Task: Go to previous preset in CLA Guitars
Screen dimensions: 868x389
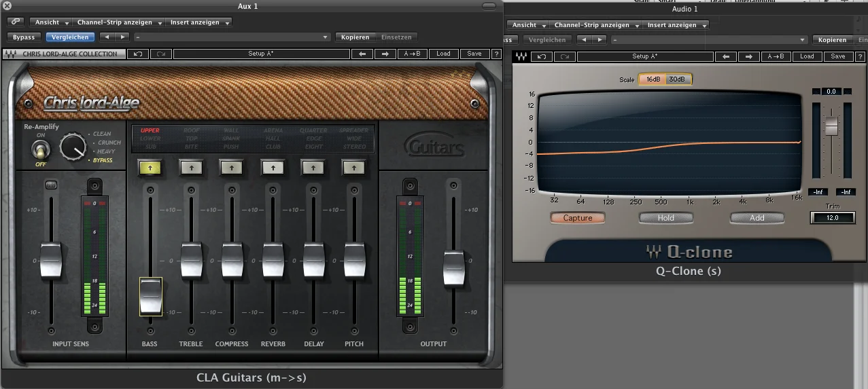Action: tap(362, 54)
